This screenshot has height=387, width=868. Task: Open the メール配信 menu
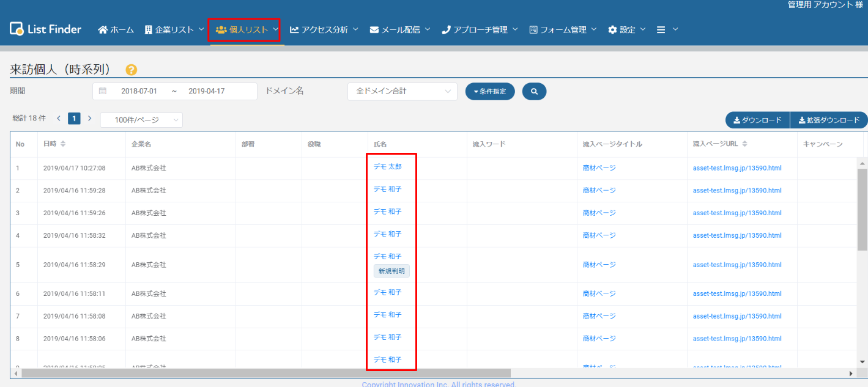click(x=400, y=29)
